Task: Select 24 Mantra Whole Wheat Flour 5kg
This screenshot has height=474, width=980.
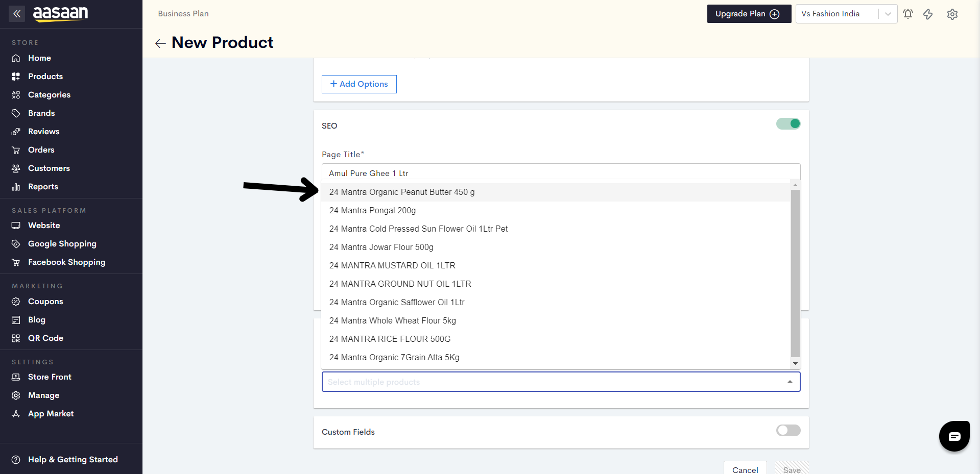Action: click(x=556, y=321)
